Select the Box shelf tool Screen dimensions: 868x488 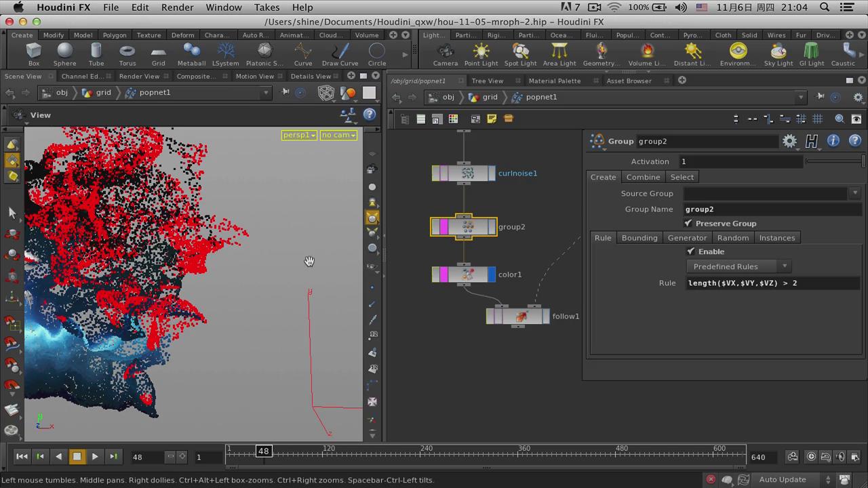coord(33,54)
